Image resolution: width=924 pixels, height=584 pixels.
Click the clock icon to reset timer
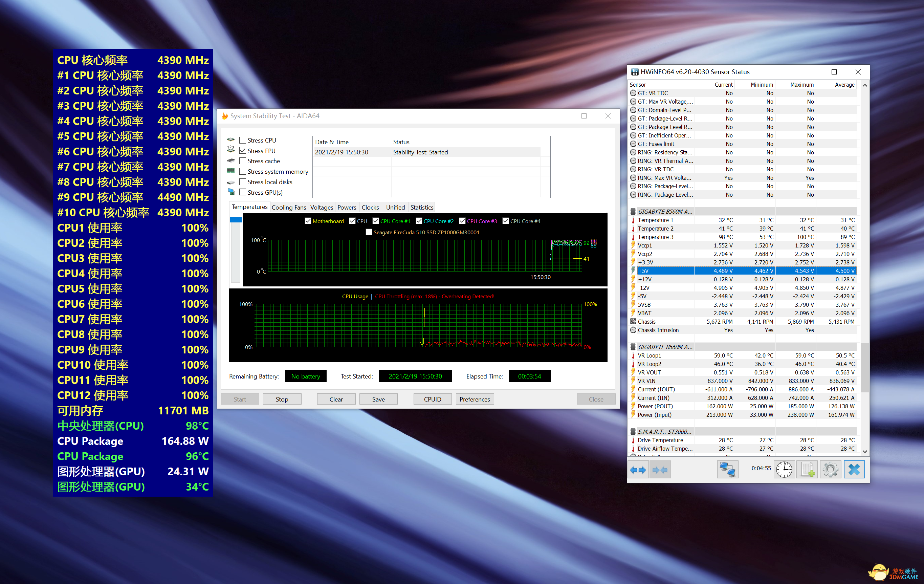tap(784, 470)
